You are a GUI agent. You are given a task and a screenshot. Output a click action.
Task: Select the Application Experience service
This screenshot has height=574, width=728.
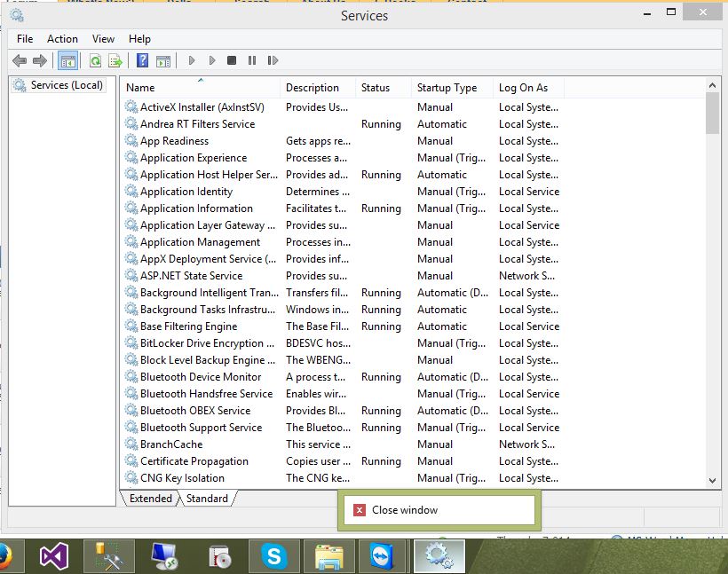click(342, 158)
